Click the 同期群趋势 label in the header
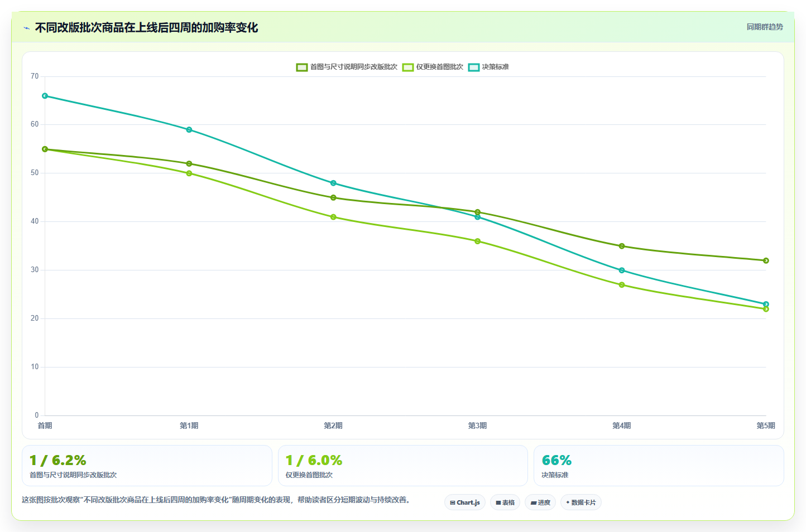Screen dimensions: 806x532 (765, 27)
